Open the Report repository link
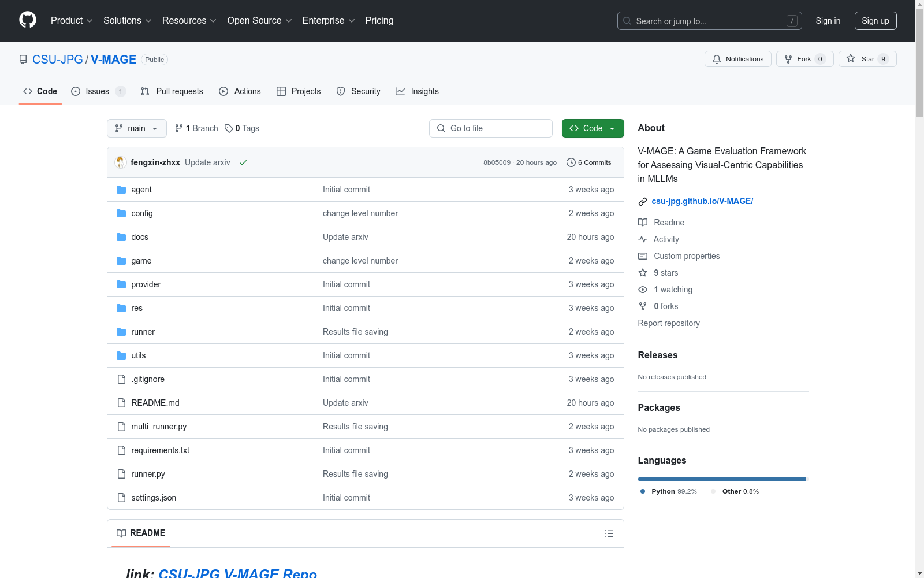This screenshot has height=578, width=924. point(669,323)
